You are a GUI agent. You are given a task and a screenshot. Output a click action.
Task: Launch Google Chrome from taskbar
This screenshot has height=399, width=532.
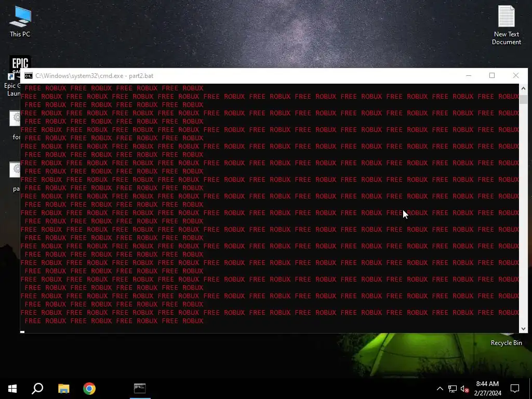point(89,389)
